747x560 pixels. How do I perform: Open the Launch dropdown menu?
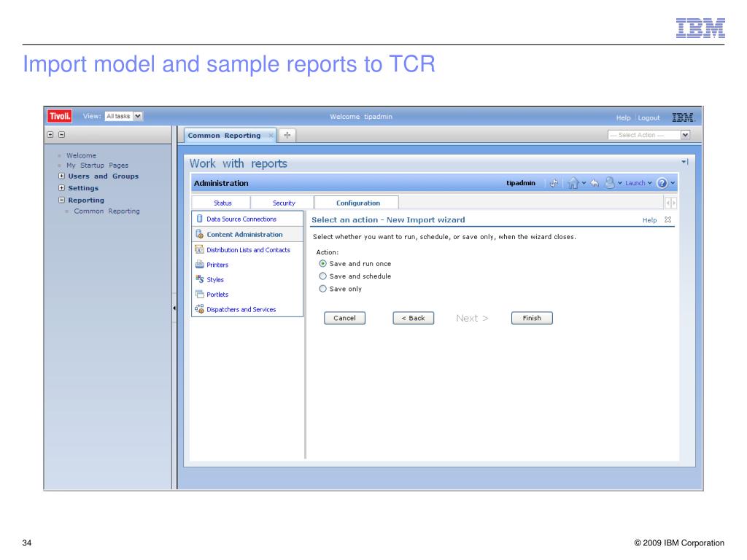(x=638, y=183)
